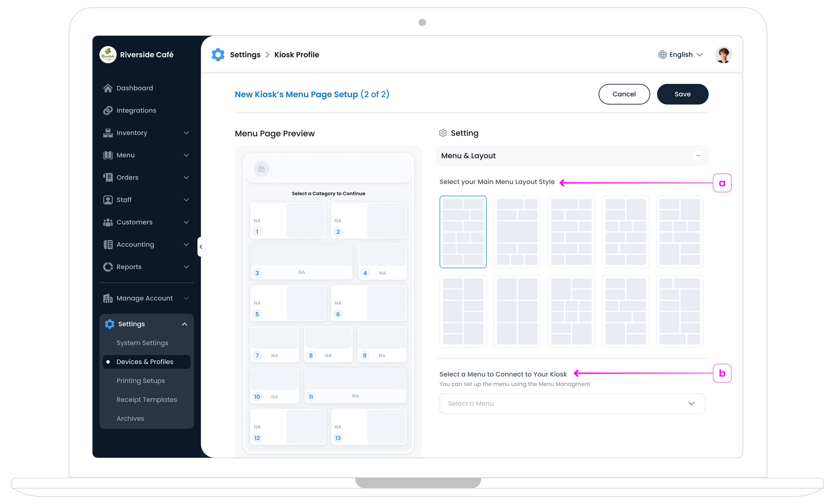Choose the last layout thumbnail in second row
Image resolution: width=835 pixels, height=504 pixels.
[680, 311]
